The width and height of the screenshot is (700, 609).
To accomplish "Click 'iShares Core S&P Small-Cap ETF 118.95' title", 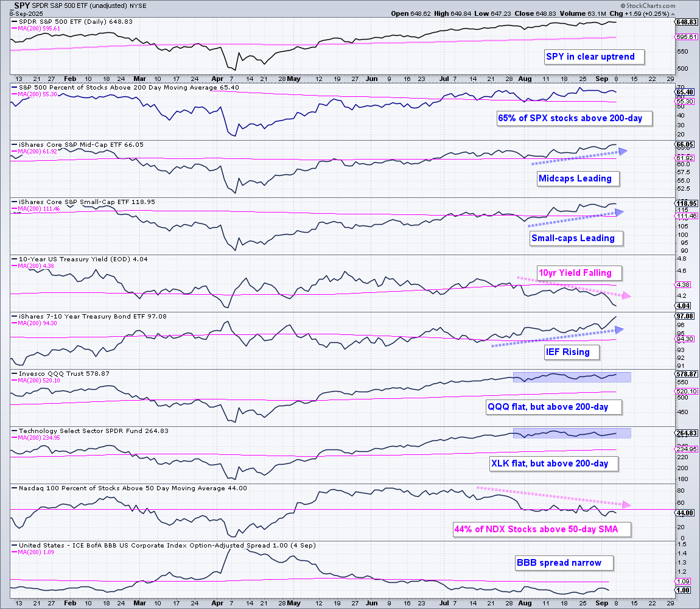I will click(86, 202).
